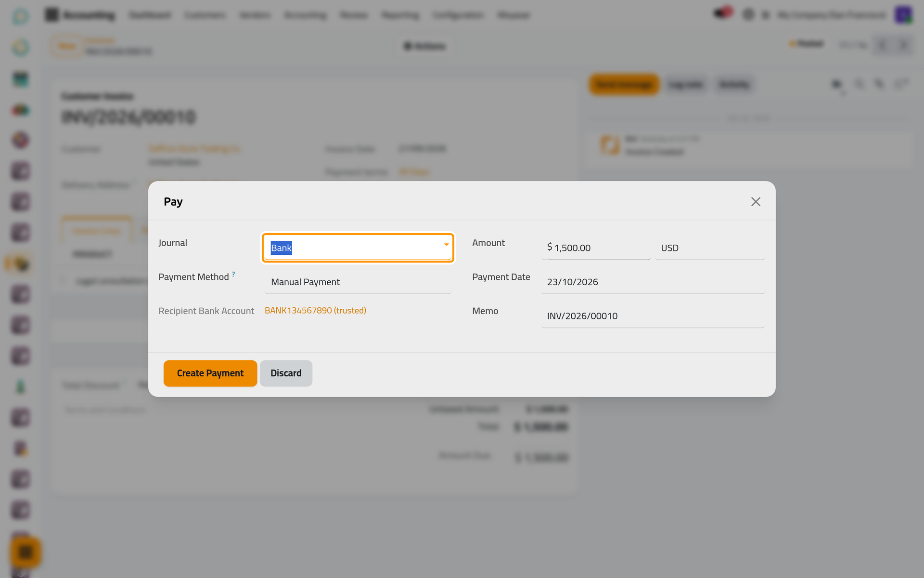This screenshot has width=924, height=578.
Task: Open recipient account BANK134567890 (trusted)
Action: (x=315, y=311)
